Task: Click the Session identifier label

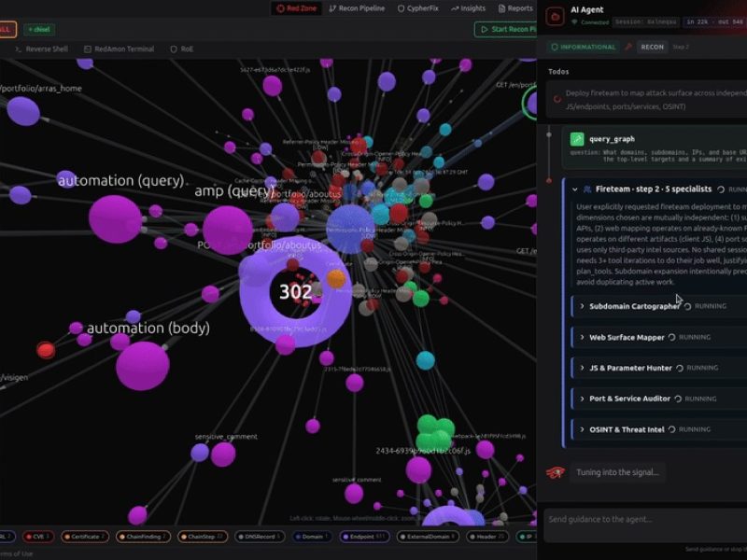Action: tap(645, 21)
